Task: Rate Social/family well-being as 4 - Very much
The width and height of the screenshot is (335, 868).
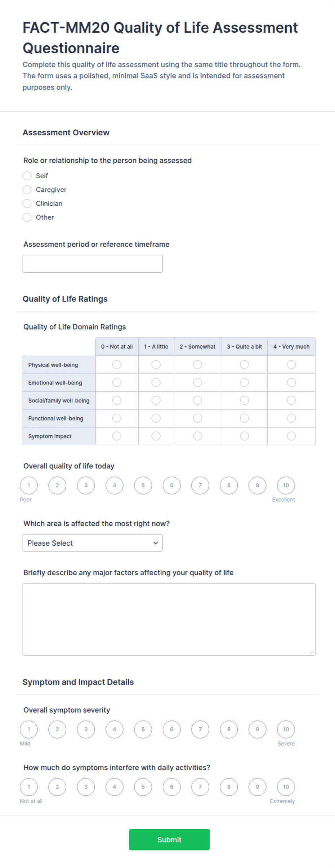Action: 291,400
